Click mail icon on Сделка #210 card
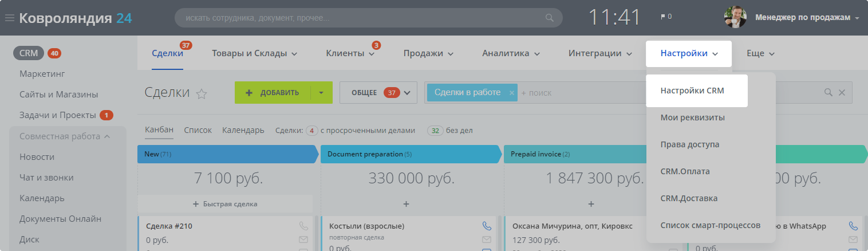Viewport: 868px width, 251px height. pyautogui.click(x=303, y=240)
